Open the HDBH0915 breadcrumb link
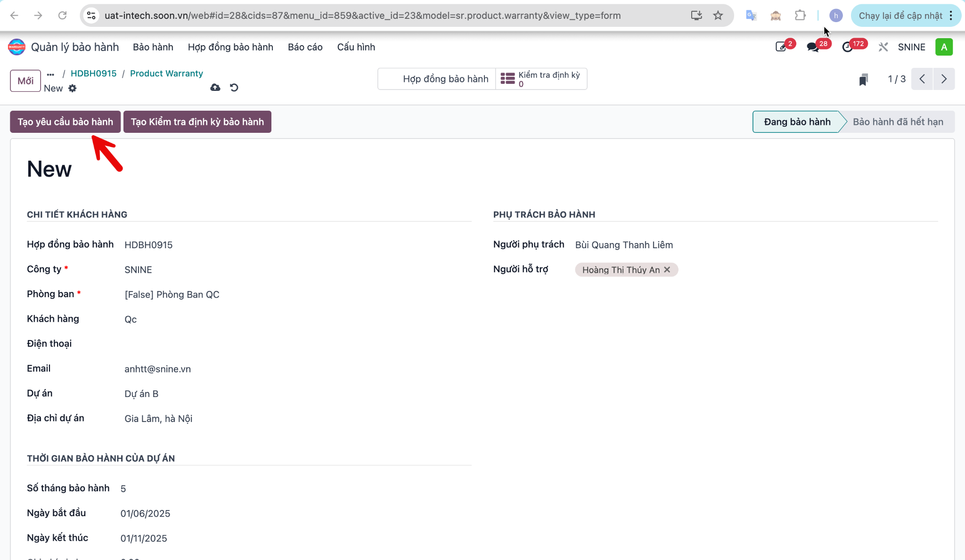Image resolution: width=965 pixels, height=560 pixels. (93, 73)
